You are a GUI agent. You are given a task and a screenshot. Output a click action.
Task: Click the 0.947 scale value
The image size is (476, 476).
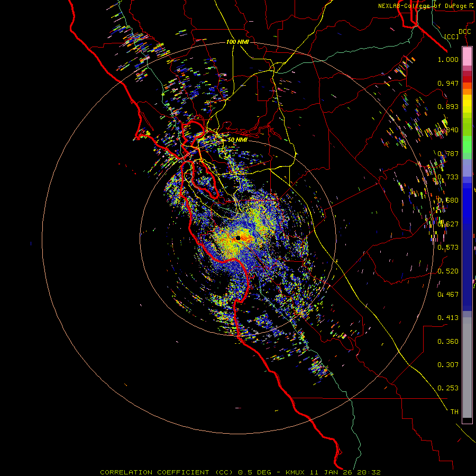point(448,83)
